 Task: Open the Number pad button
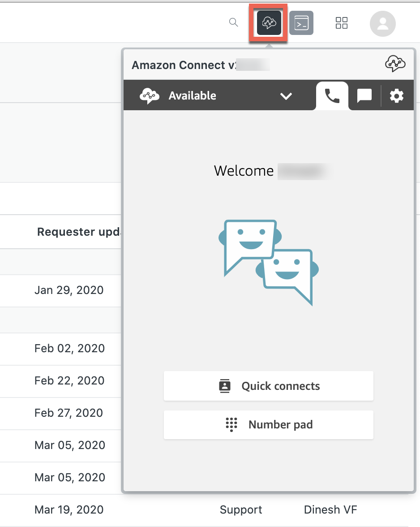tap(269, 424)
